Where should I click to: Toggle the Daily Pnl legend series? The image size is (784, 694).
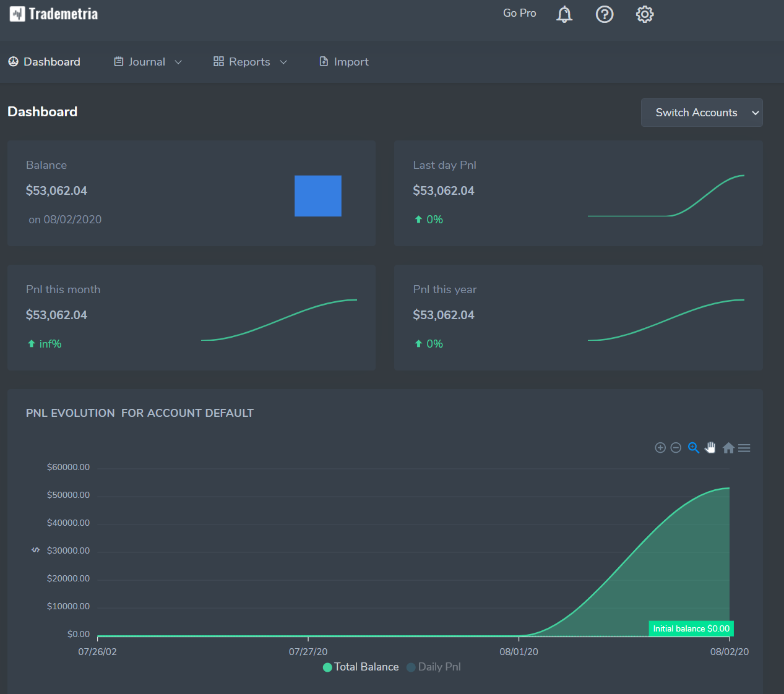point(434,667)
